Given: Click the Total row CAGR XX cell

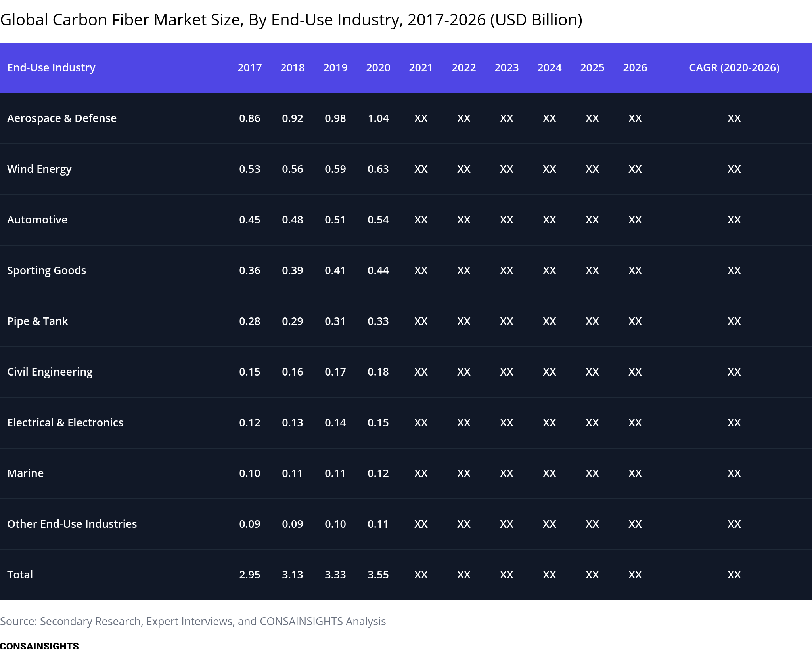Looking at the screenshot, I should (734, 575).
